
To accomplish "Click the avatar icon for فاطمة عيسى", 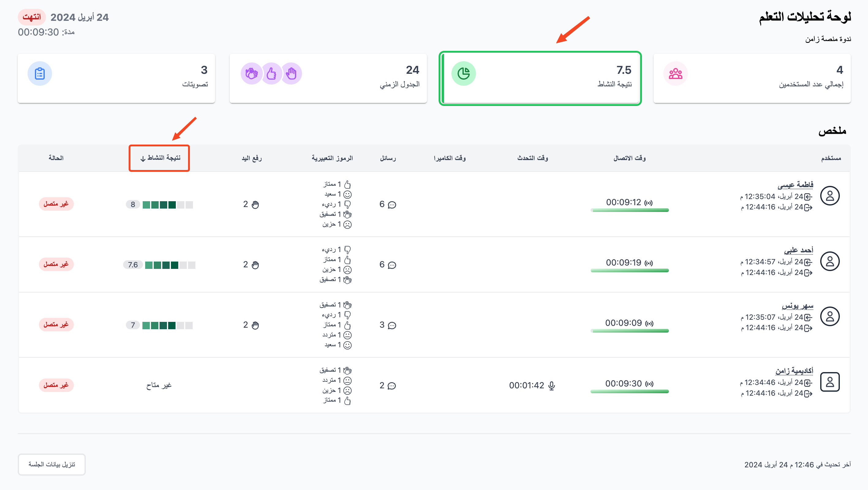I will coord(830,196).
